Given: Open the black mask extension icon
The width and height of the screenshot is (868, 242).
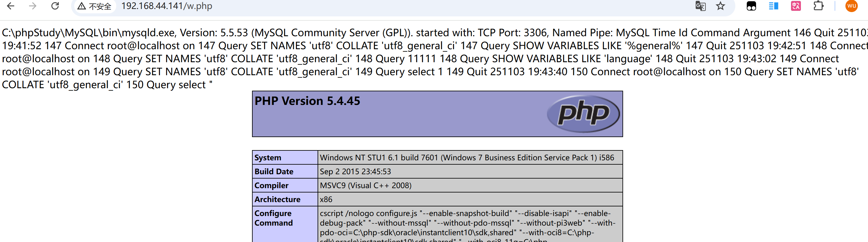Looking at the screenshot, I should 751,6.
